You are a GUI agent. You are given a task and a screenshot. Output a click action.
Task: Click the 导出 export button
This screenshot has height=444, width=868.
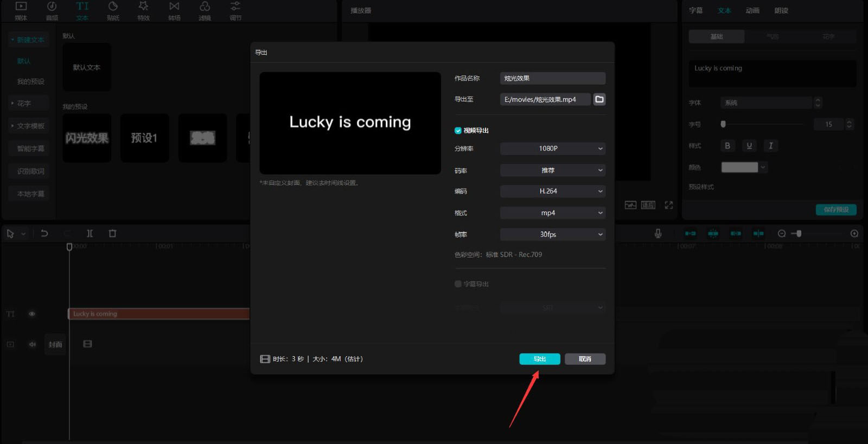click(539, 359)
